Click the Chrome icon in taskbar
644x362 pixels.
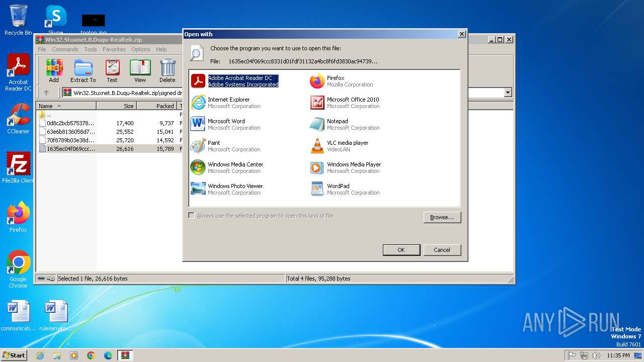pyautogui.click(x=91, y=355)
